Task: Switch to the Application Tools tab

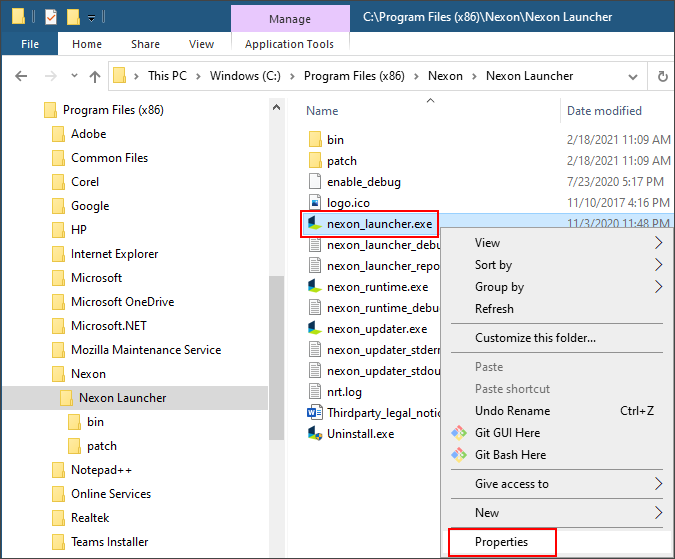Action: (289, 44)
